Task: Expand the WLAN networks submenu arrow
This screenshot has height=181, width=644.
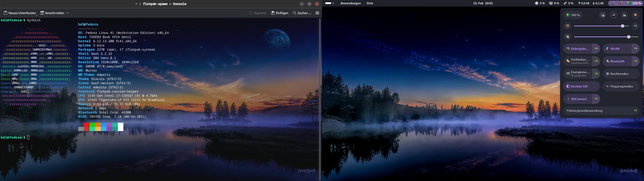Action: 635,49
